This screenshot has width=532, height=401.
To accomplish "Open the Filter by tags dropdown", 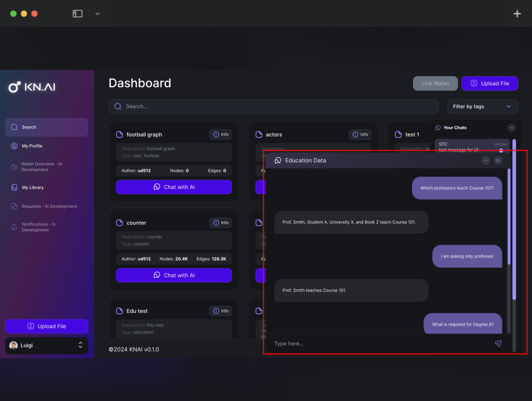I will coord(482,106).
